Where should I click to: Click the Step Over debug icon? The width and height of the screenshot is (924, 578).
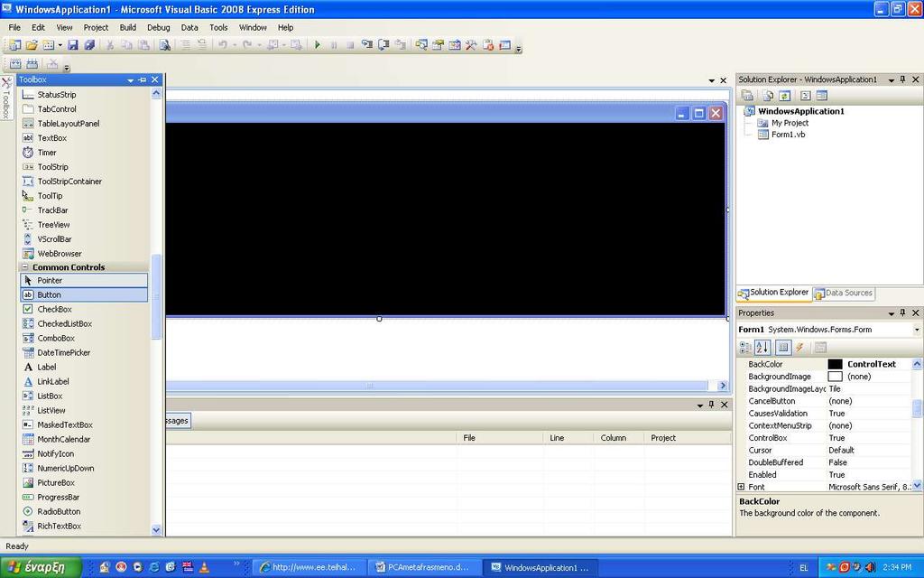pos(383,45)
